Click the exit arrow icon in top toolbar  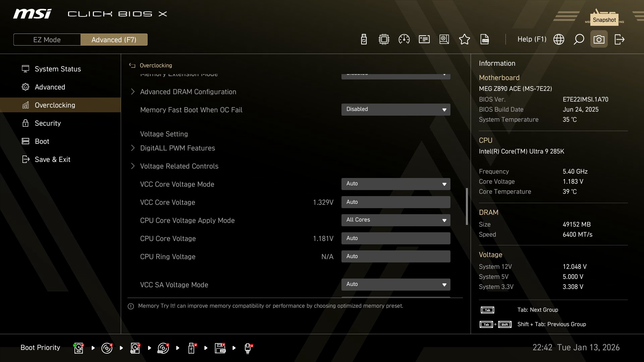click(619, 40)
